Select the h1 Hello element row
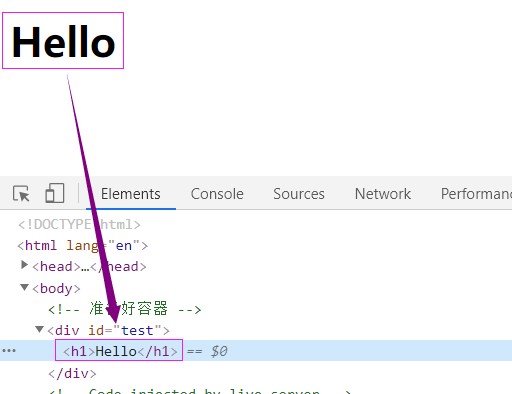 [x=256, y=351]
